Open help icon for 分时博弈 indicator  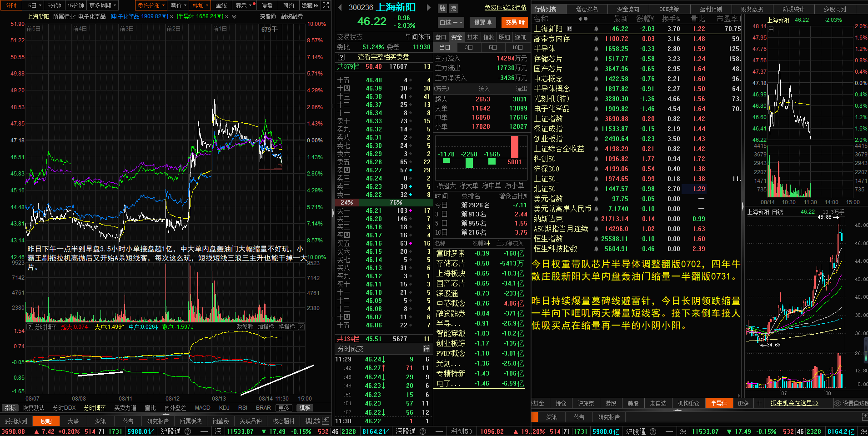pyautogui.click(x=30, y=326)
